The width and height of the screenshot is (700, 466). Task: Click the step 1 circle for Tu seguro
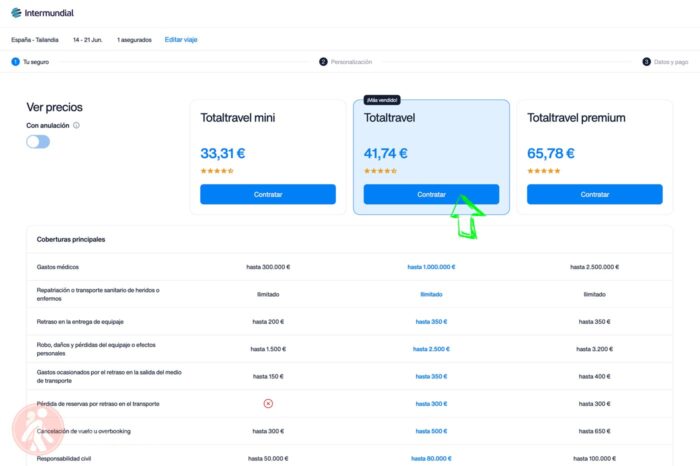tap(16, 62)
